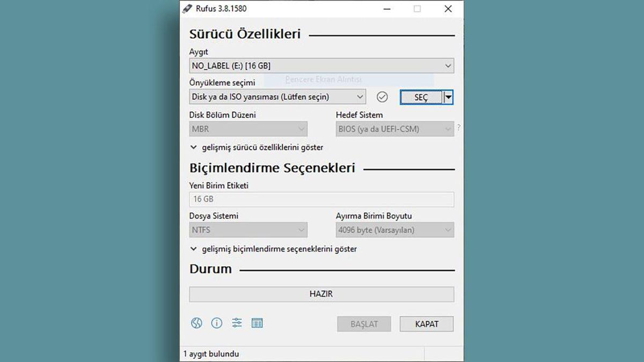
Task: Open the Aygıt device dropdown
Action: (448, 65)
